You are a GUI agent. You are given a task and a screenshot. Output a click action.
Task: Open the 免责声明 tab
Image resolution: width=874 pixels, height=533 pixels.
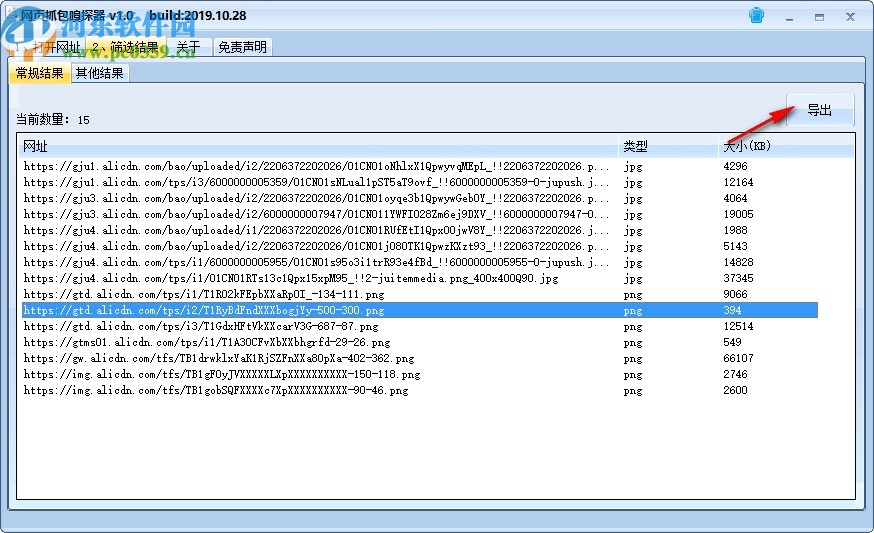tap(242, 47)
